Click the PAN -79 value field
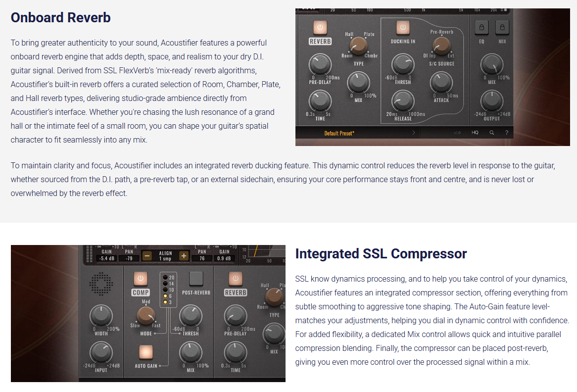 tap(129, 258)
